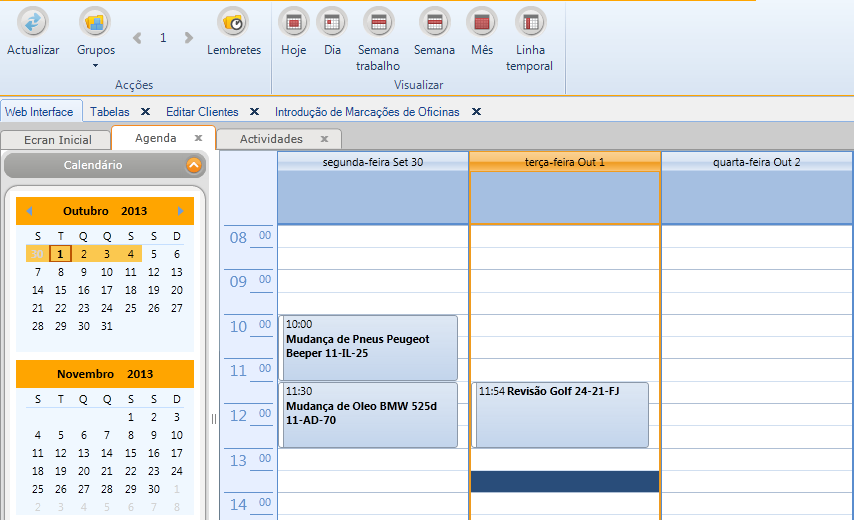Go to previous month in Outubro calendar
Viewport: 854px width, 520px height.
(x=29, y=211)
